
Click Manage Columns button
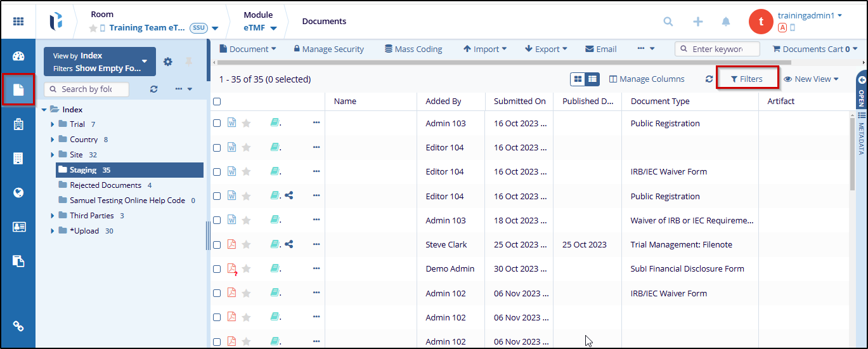(x=647, y=79)
